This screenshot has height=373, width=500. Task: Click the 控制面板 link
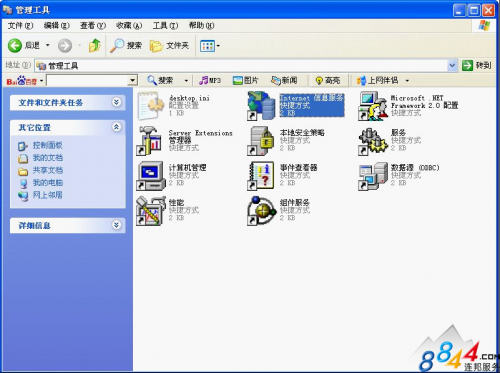[x=47, y=145]
